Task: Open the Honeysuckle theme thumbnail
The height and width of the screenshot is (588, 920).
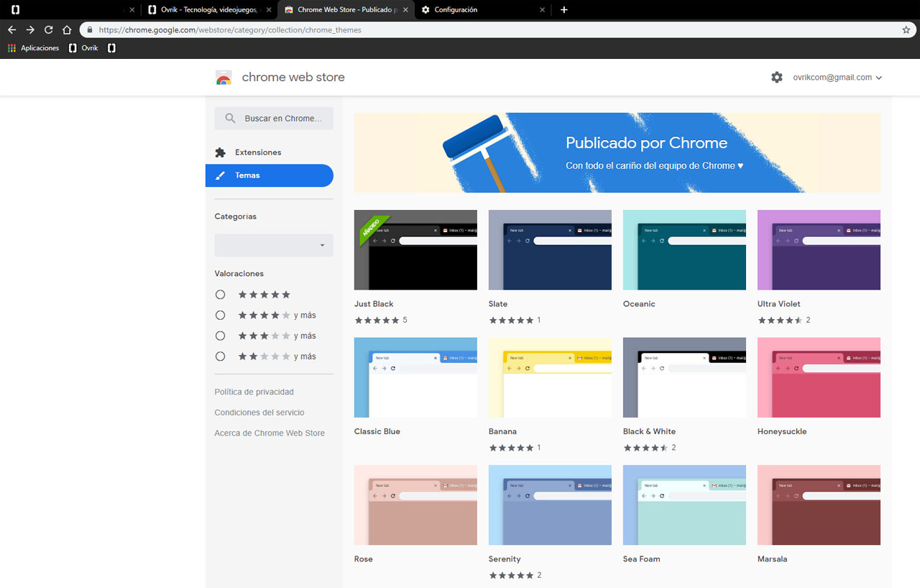Action: coord(819,377)
